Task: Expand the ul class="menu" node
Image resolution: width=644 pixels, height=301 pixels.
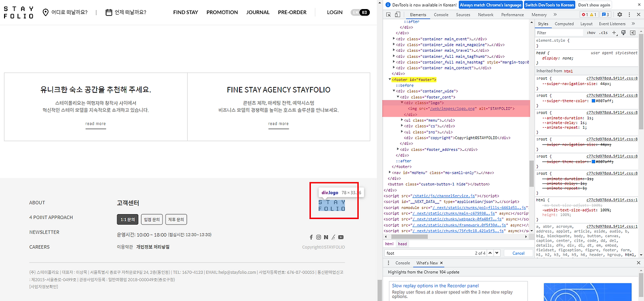Action: coord(402,120)
